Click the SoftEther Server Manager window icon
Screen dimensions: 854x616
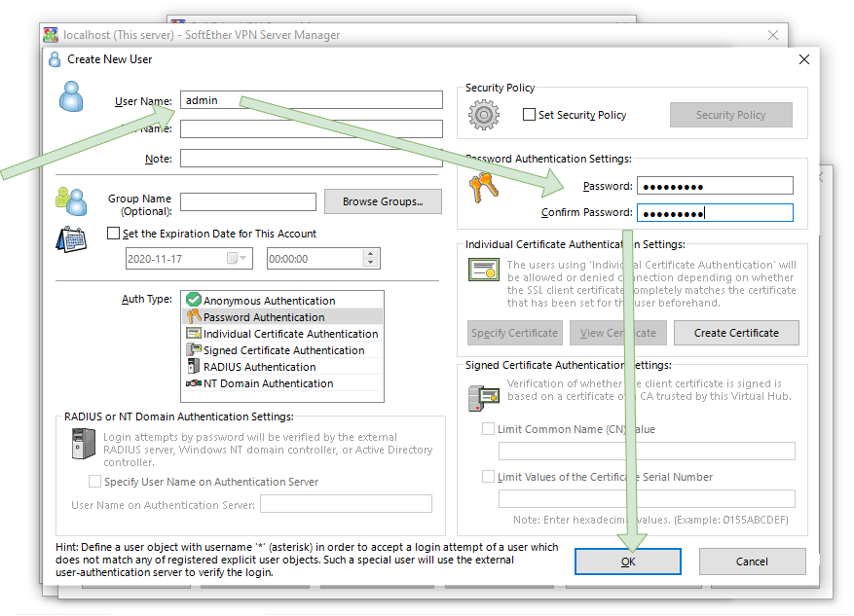pos(51,35)
